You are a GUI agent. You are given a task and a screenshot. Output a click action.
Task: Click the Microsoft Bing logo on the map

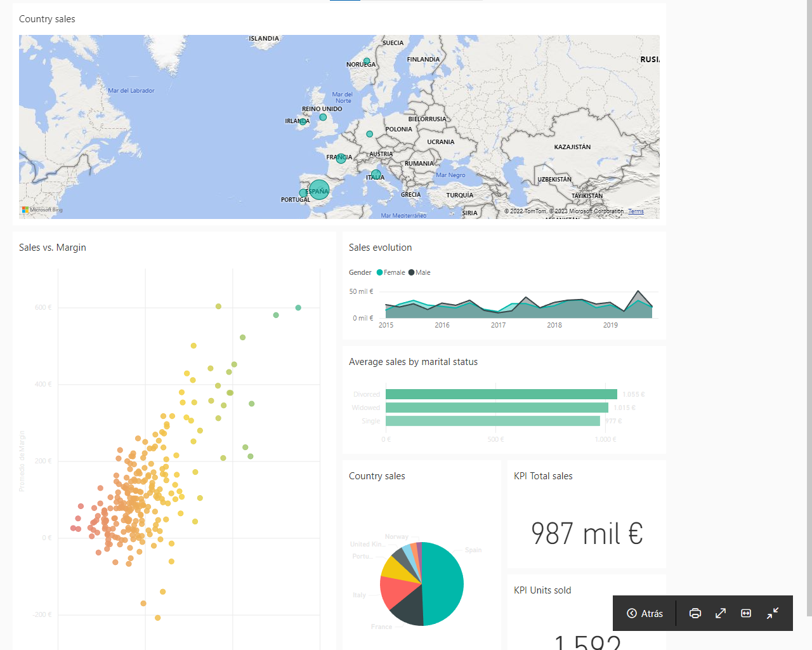pos(42,209)
